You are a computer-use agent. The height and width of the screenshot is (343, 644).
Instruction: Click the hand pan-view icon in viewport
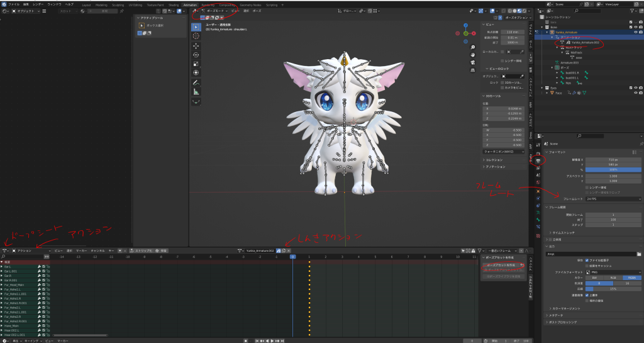coord(473,55)
